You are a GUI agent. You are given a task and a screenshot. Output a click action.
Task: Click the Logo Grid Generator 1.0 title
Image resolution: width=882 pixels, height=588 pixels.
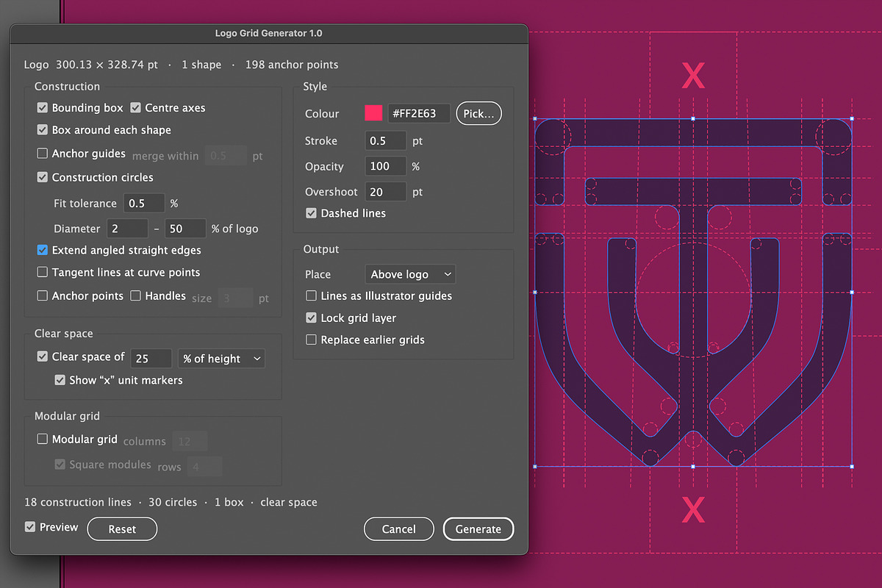(268, 33)
